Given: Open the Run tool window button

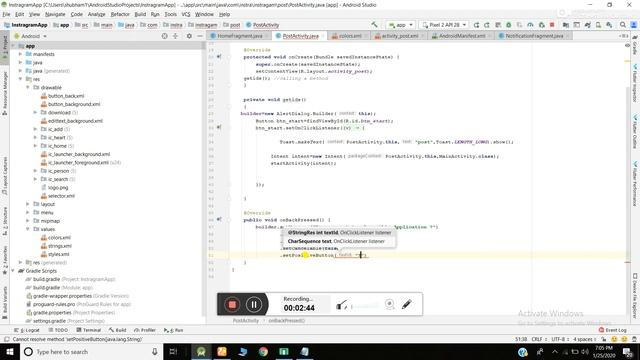Looking at the screenshot, I should 173,330.
